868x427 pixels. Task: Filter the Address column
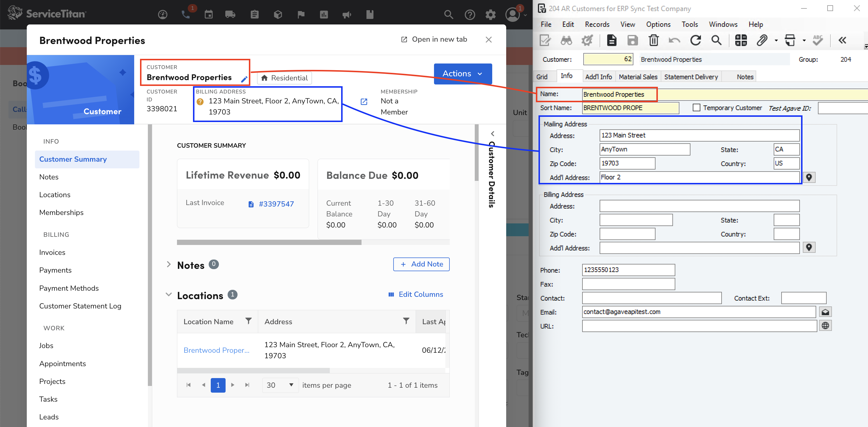406,321
